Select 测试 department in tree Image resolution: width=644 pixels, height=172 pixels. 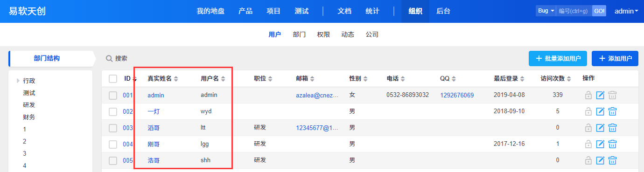(29, 93)
